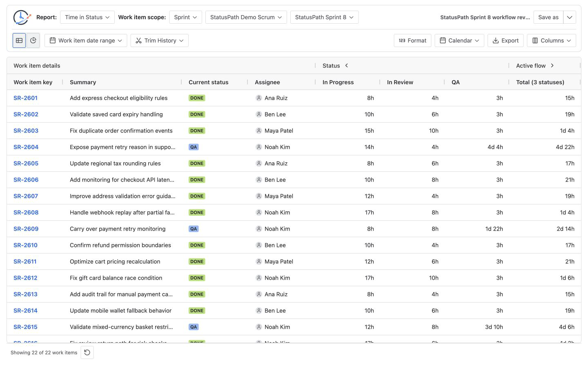Click Ben Lee avatar icon in SR-2606 row

click(x=258, y=180)
